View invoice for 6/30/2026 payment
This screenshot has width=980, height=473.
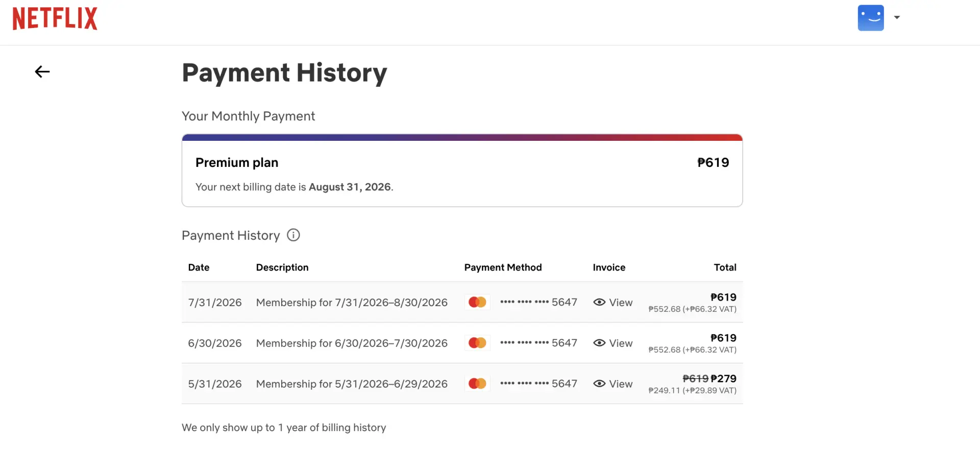tap(613, 343)
